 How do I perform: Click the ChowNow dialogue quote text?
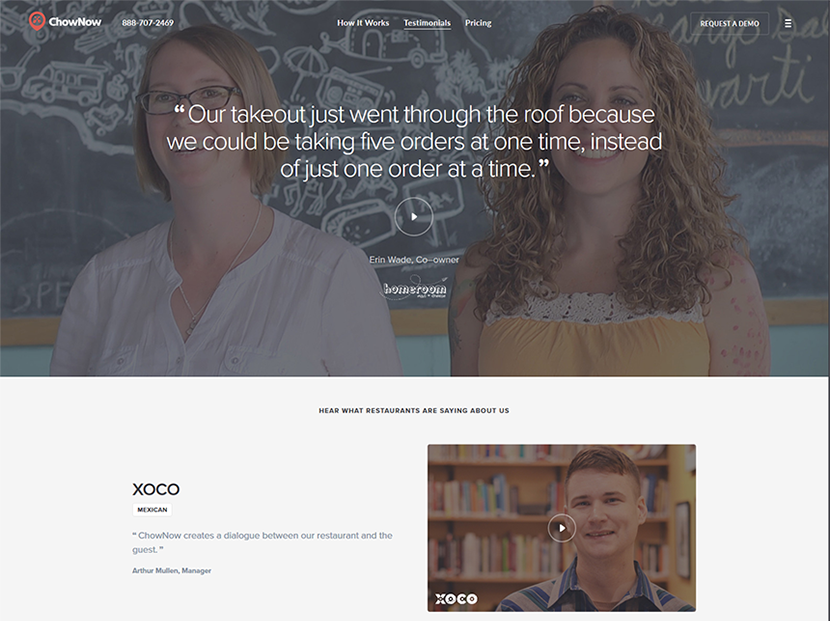point(262,542)
